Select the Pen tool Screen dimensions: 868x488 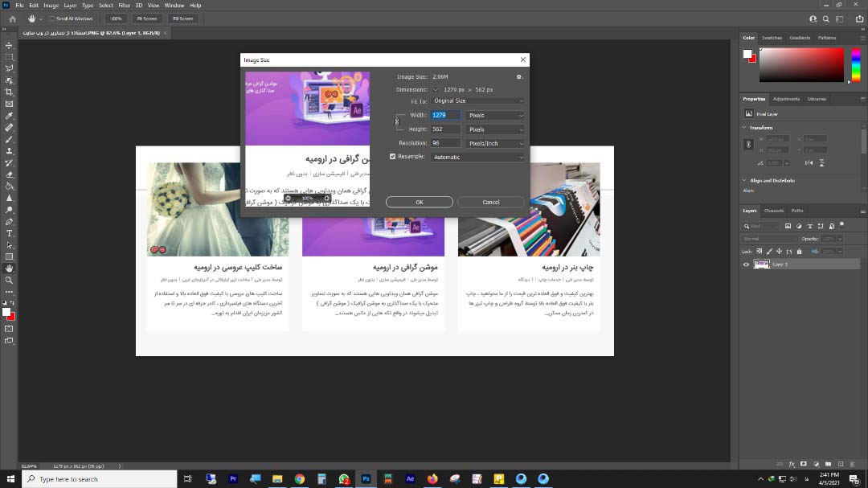click(x=9, y=222)
